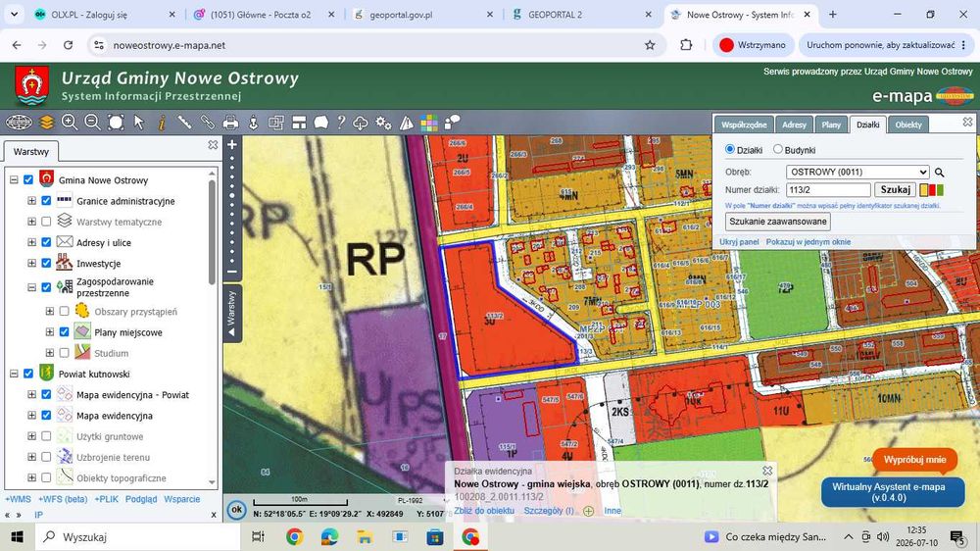Screen dimensions: 980x551
Task: Select the arrow pointer tool
Action: (139, 122)
